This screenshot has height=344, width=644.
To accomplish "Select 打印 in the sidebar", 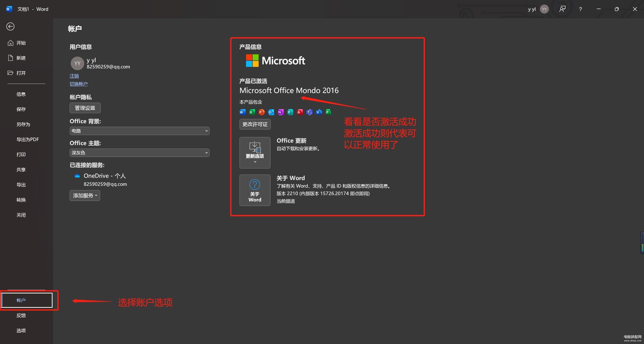I will pos(21,154).
